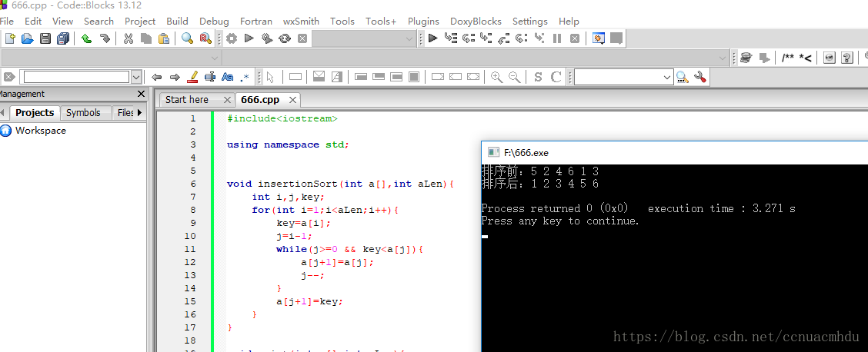The image size is (868, 352).
Task: Jump back with the left arrow
Action: point(157,77)
